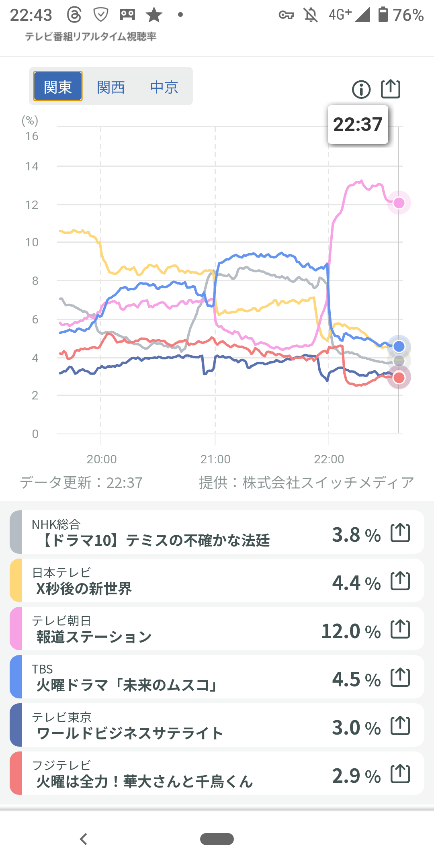Share the NHK総合 program rating

[400, 533]
